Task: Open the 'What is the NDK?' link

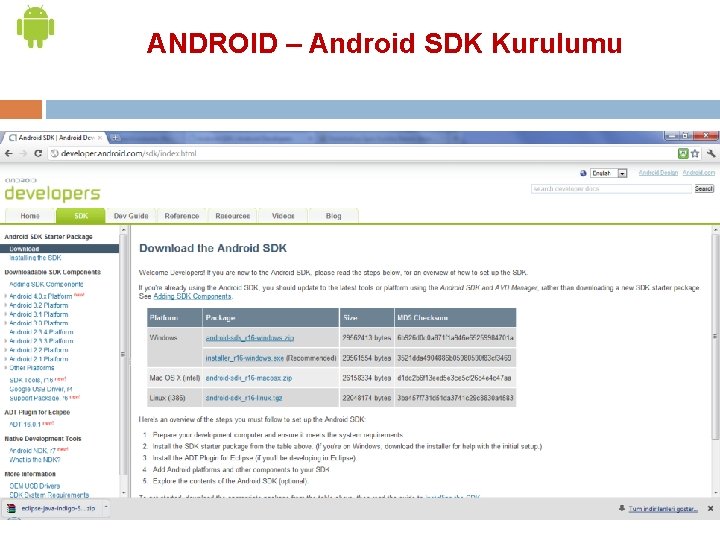Action: [x=34, y=460]
